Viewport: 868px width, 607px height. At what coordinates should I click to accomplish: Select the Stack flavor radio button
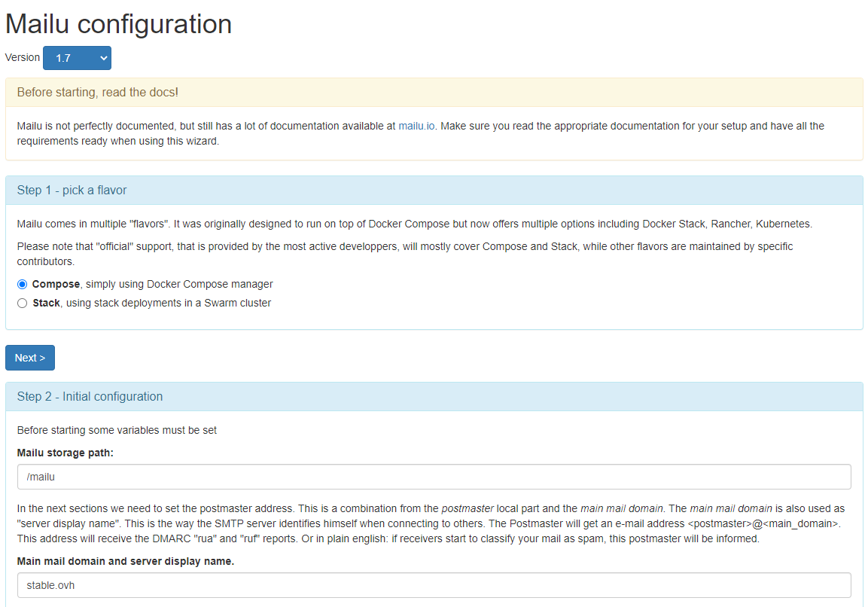23,303
